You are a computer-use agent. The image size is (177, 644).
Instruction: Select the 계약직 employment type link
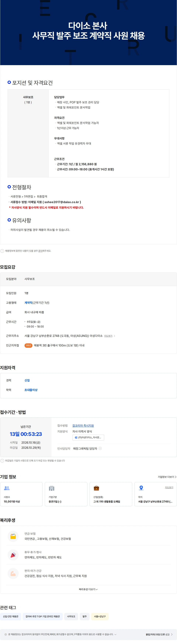(28, 303)
